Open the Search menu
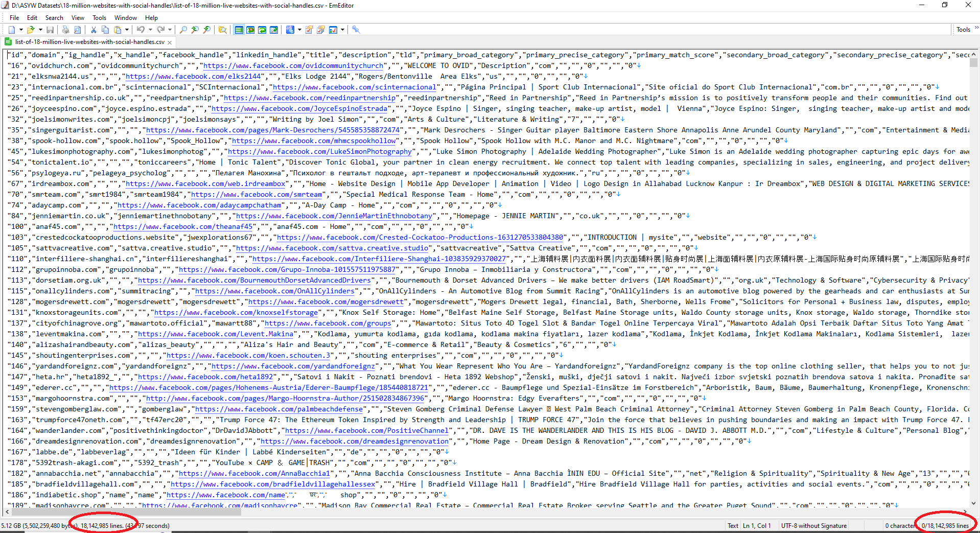This screenshot has width=980, height=533. [x=54, y=17]
